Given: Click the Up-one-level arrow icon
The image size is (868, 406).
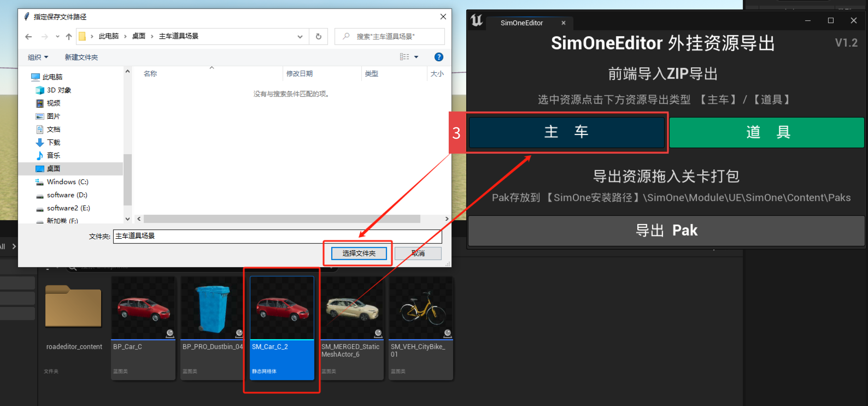Looking at the screenshot, I should pos(69,37).
